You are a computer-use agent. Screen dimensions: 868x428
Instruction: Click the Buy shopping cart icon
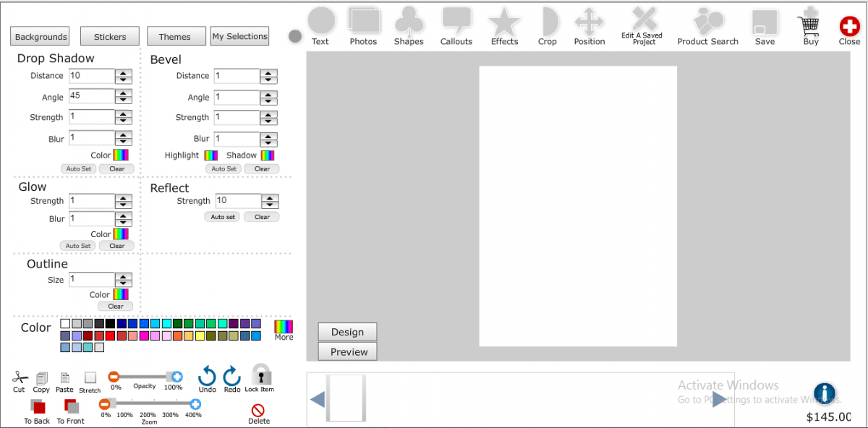pyautogui.click(x=810, y=24)
